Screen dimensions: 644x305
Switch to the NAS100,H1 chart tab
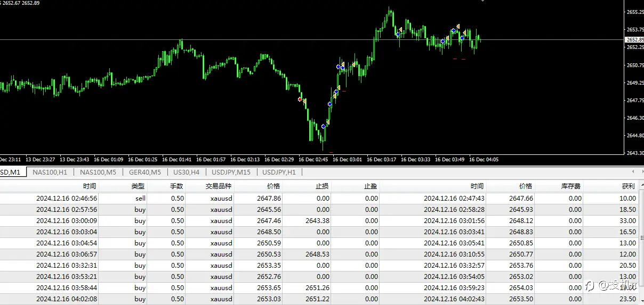pos(50,172)
